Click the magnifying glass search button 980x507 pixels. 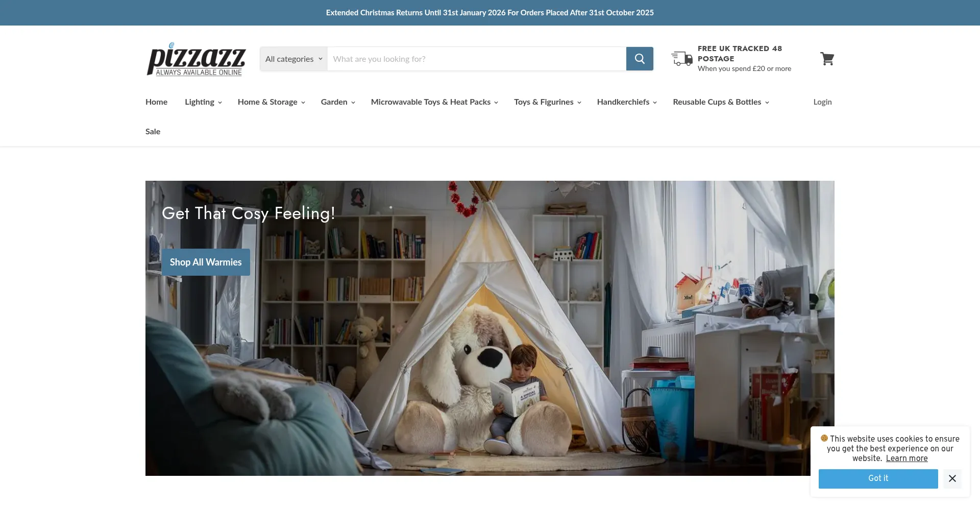(x=640, y=59)
